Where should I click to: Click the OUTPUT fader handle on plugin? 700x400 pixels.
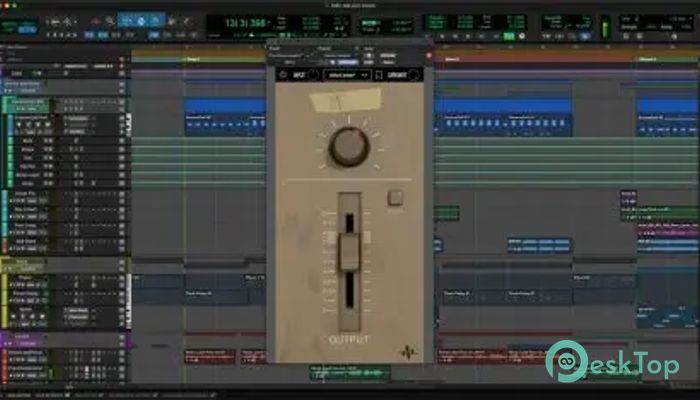tap(349, 250)
